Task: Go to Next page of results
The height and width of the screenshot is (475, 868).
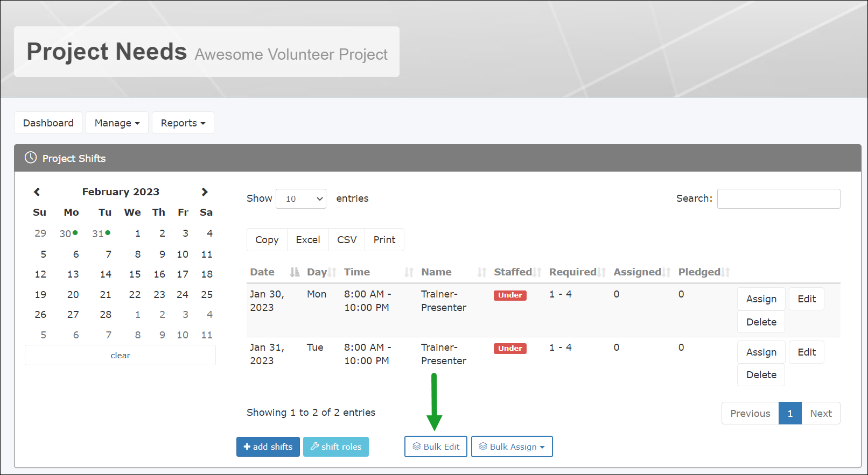Action: pyautogui.click(x=821, y=413)
